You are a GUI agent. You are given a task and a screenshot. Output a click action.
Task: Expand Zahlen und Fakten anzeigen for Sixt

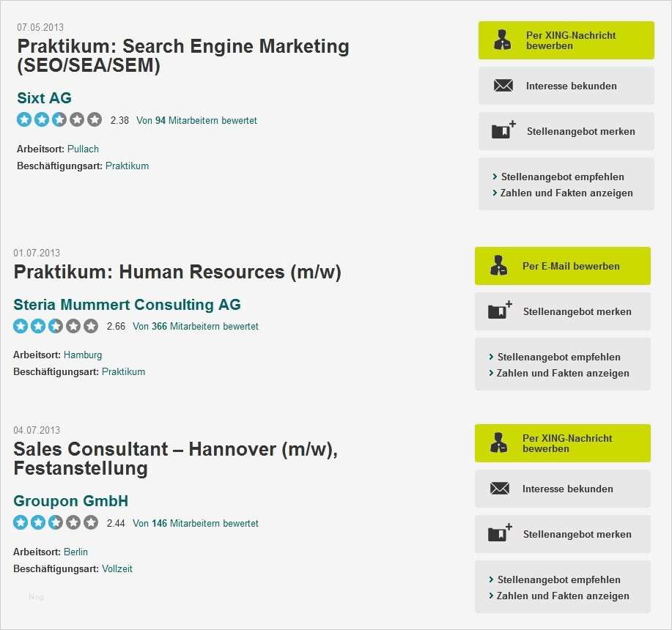[566, 193]
